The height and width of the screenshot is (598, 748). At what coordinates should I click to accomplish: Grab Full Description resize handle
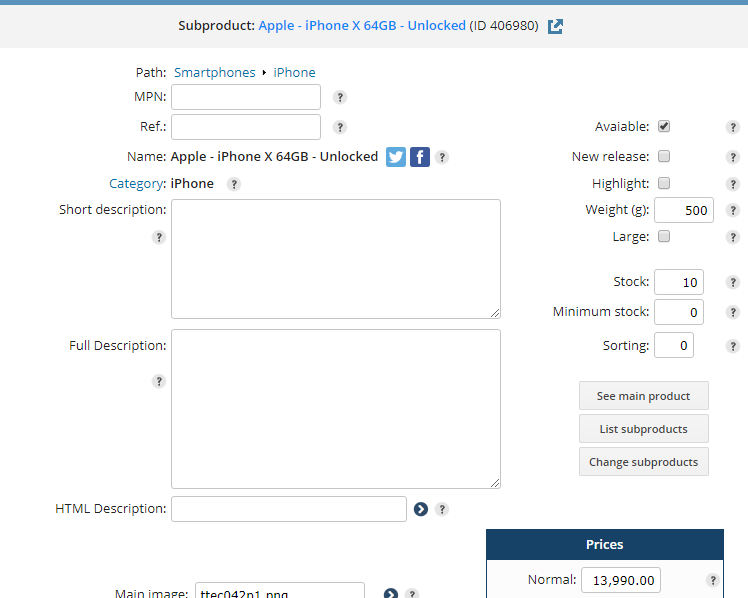(x=495, y=483)
